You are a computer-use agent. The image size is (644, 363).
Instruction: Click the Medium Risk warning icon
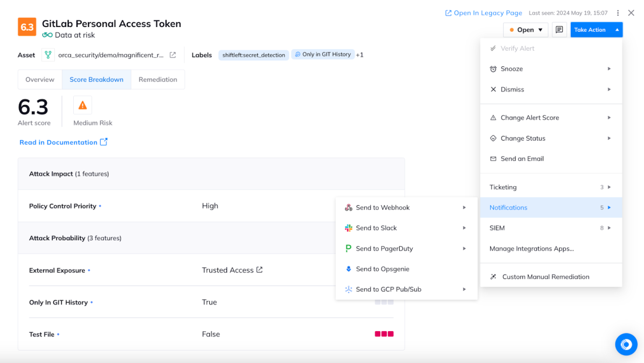click(x=82, y=106)
